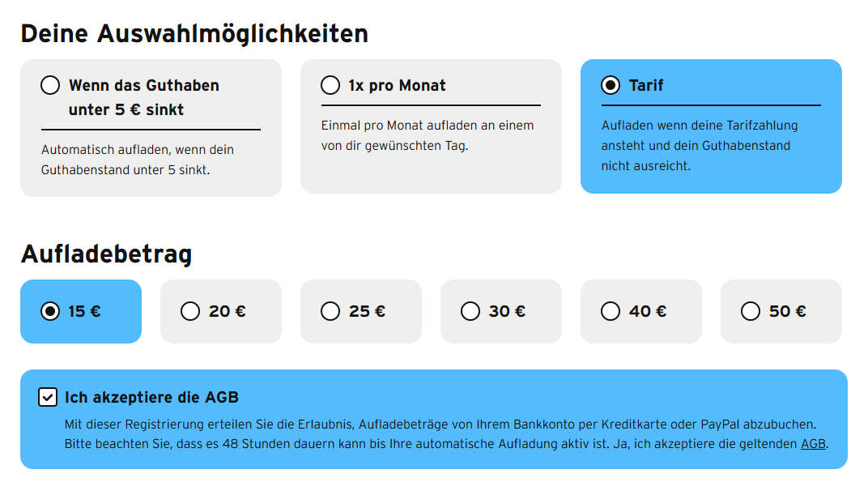Viewport: 868px width, 491px height.
Task: Click the 'Aufladebetrag' section heading
Action: 106,254
